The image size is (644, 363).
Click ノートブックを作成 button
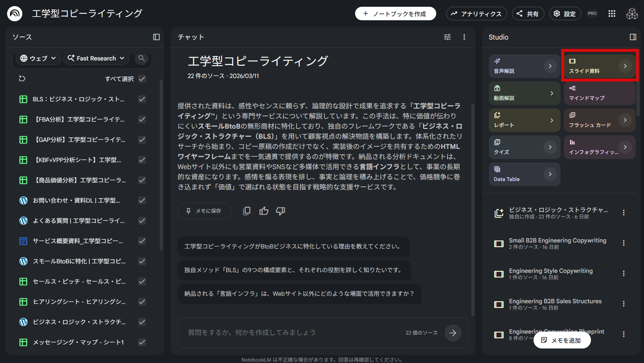(395, 14)
